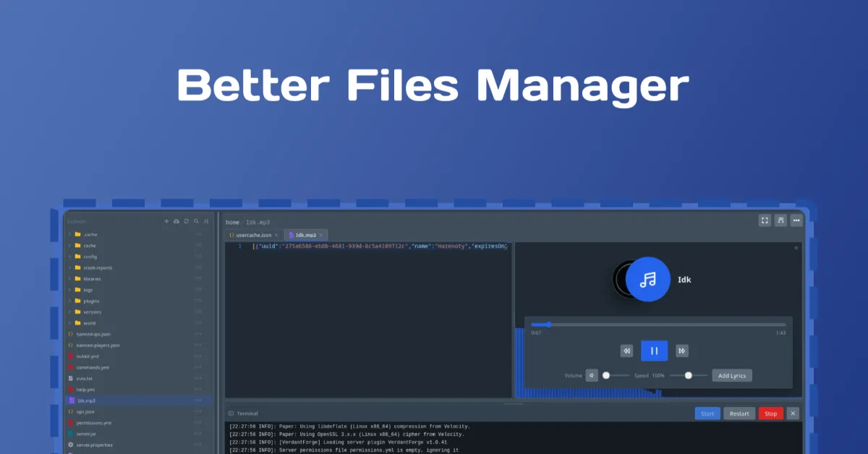Click the Terminal panel icon
The image size is (868, 454).
[231, 414]
